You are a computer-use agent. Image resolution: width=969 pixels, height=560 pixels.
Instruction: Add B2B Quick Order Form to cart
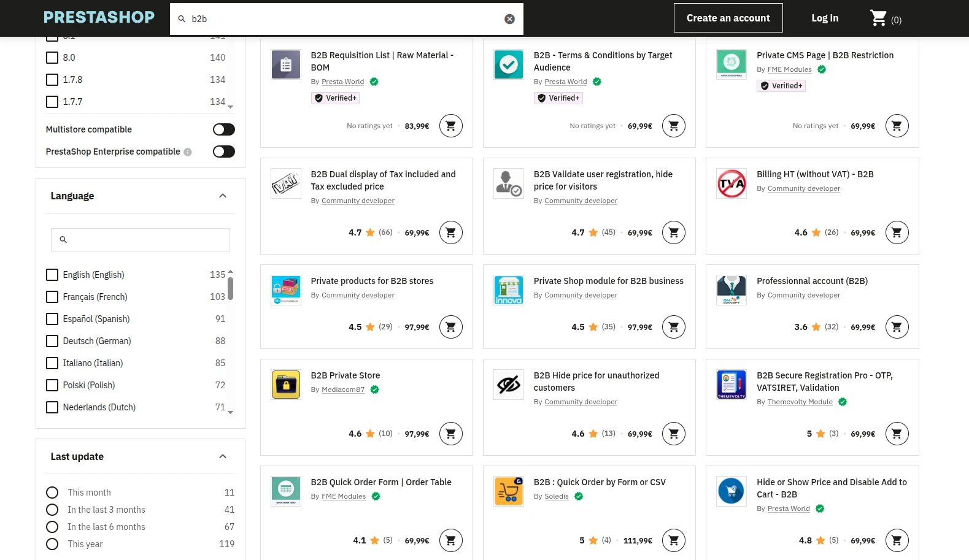pos(451,540)
